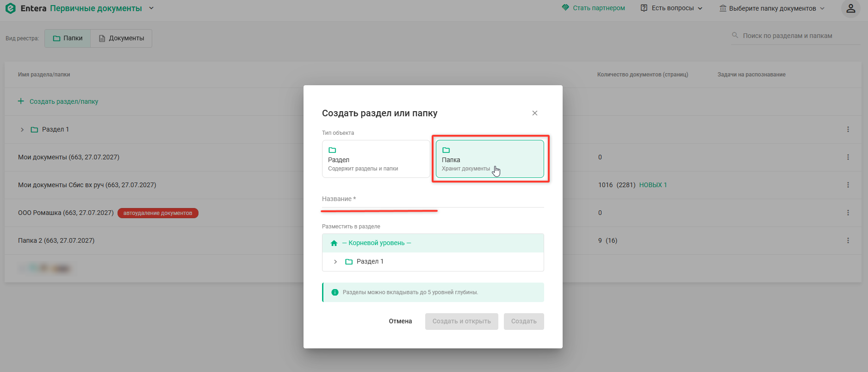The width and height of the screenshot is (868, 372).
Task: Open kebab menu for Мои документы row
Action: point(848,157)
